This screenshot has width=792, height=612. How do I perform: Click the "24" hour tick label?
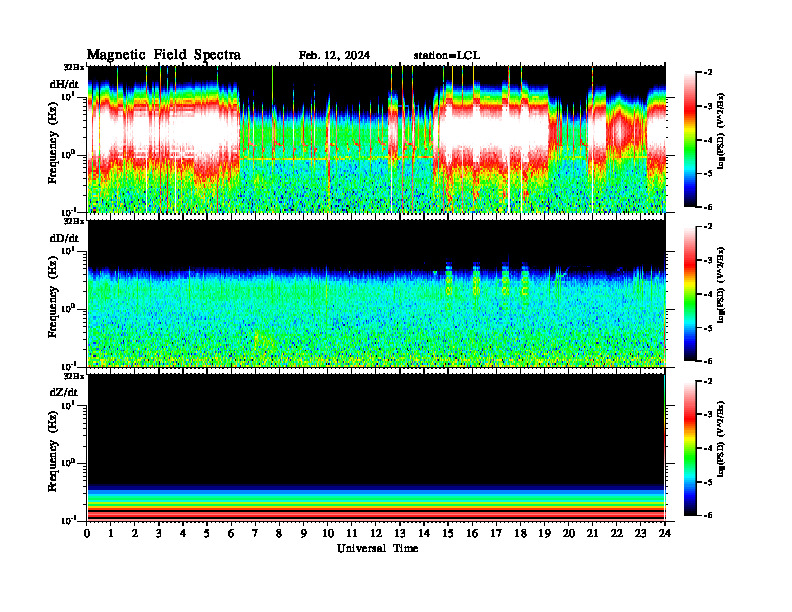(x=665, y=533)
